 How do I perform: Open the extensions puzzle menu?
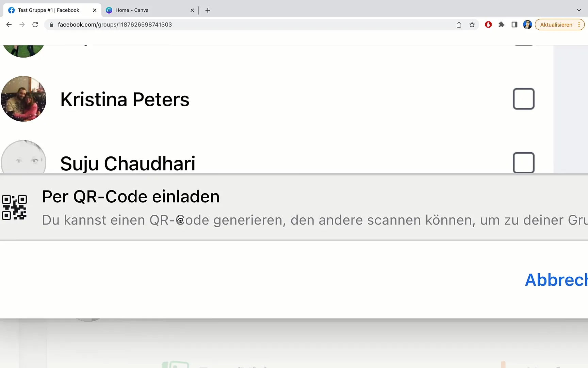(x=501, y=25)
